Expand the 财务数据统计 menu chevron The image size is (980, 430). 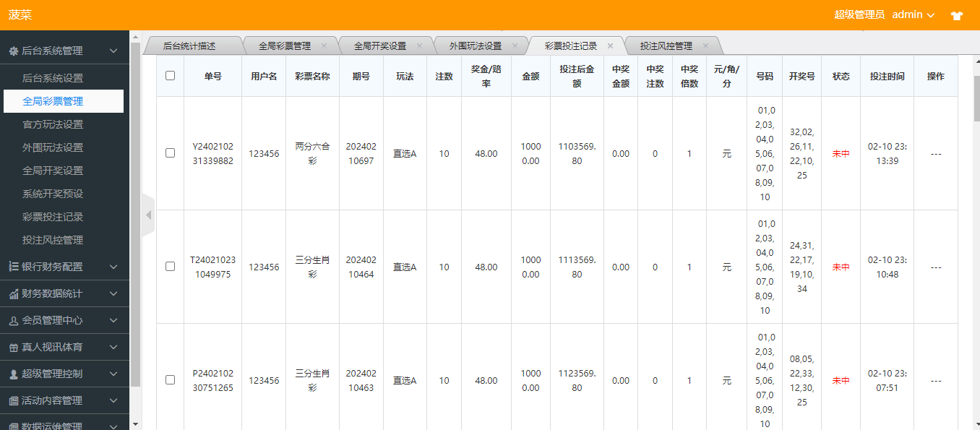tap(113, 294)
